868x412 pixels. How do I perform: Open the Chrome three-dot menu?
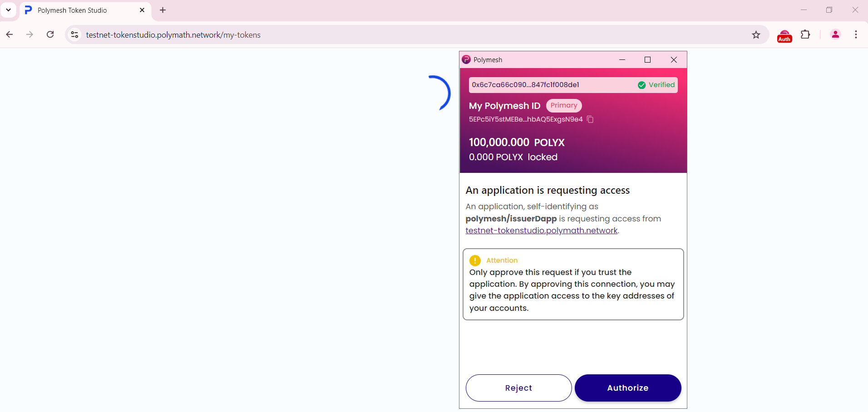856,34
